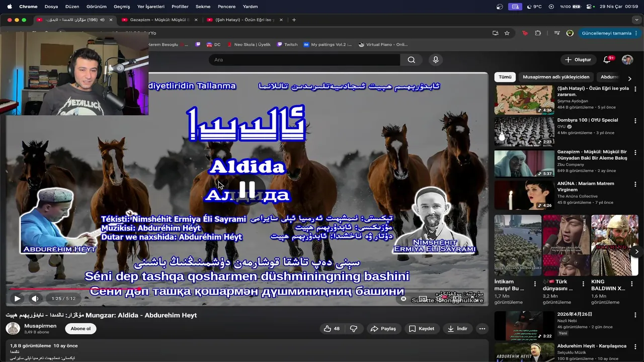Mute the first tab via its speaker icon

pyautogui.click(x=103, y=20)
